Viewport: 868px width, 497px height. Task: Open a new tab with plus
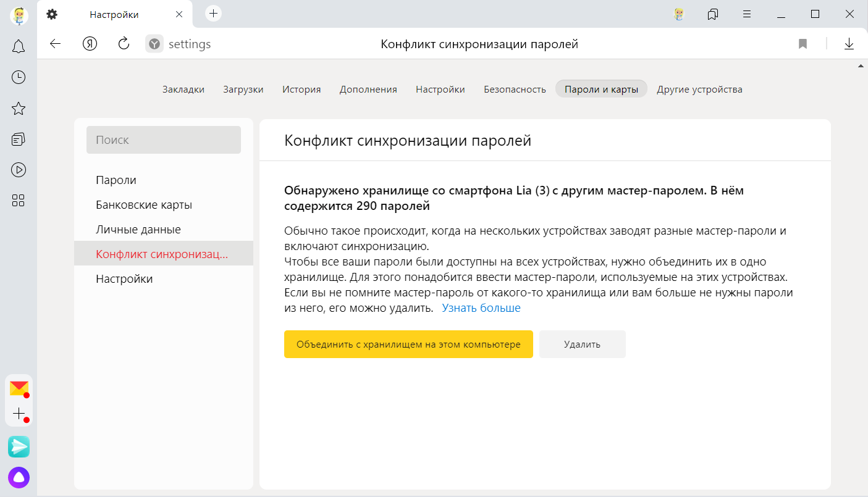[x=213, y=14]
